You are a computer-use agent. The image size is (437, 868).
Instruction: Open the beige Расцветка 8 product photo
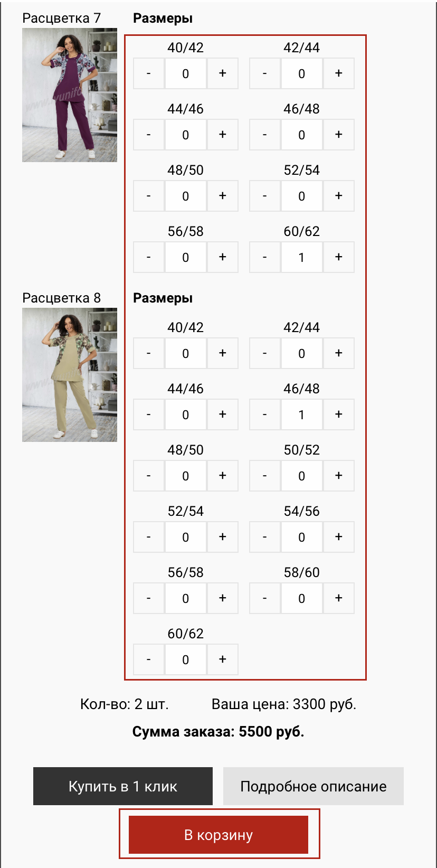(70, 375)
